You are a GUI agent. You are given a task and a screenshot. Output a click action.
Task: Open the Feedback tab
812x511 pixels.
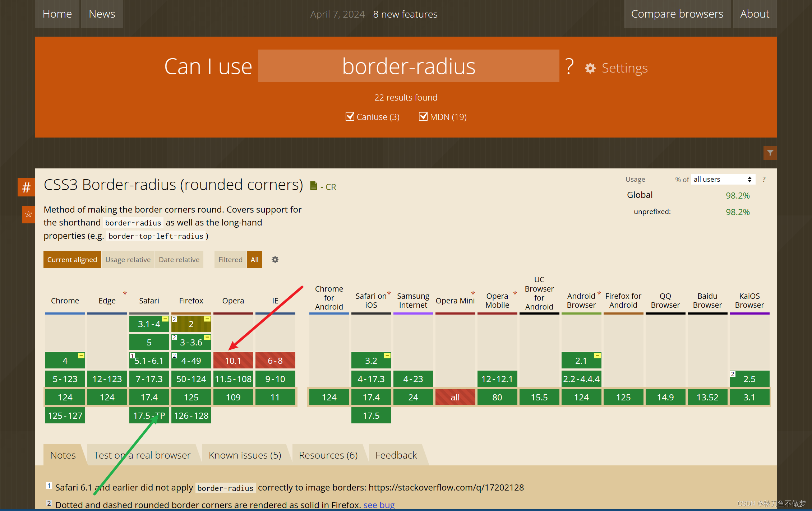click(x=396, y=455)
